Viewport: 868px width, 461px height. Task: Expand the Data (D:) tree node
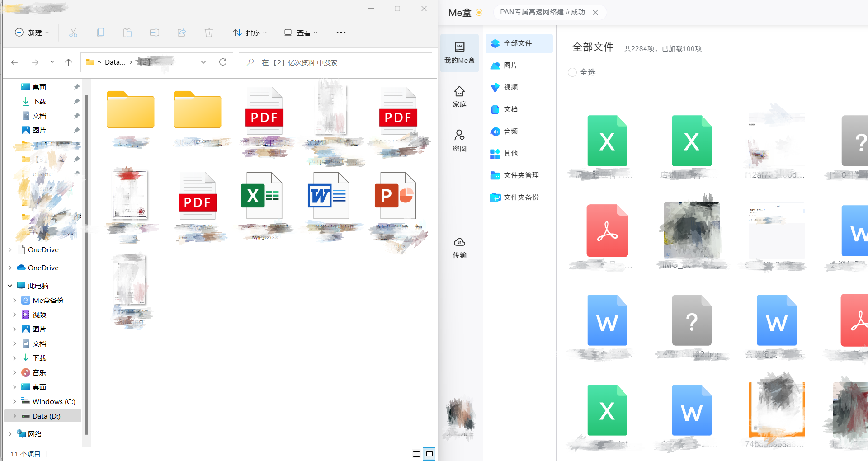[x=14, y=416]
